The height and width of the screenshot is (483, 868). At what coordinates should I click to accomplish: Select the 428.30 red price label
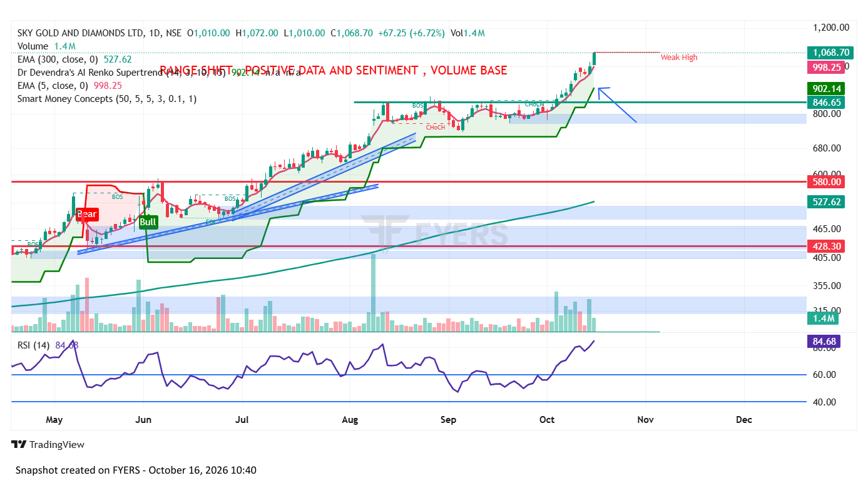pyautogui.click(x=826, y=247)
